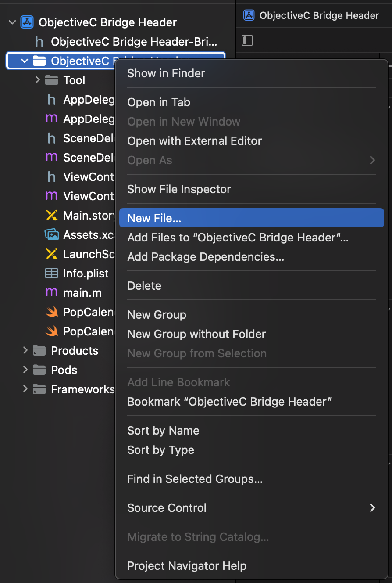This screenshot has height=583, width=392.
Task: Select the Pods group row
Action: [x=61, y=370]
